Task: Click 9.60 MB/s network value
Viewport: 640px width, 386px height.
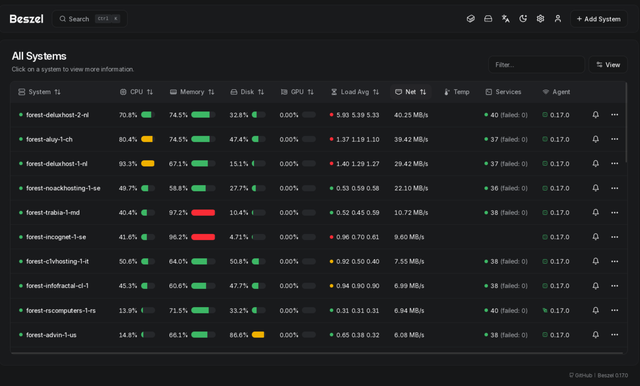Action: (x=409, y=237)
